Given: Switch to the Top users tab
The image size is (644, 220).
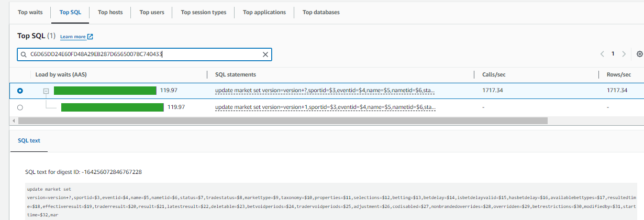Looking at the screenshot, I should tap(152, 12).
